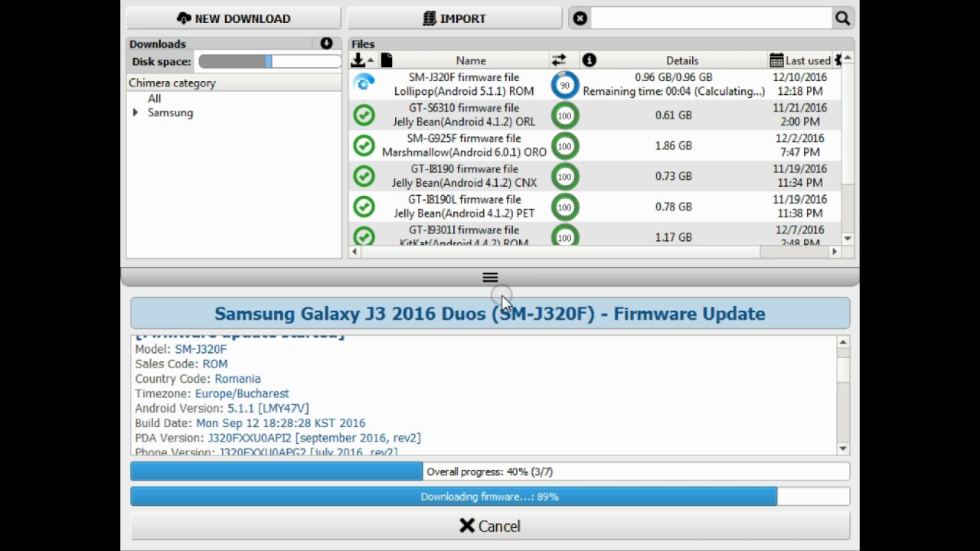Click 100 percent ring for GT-S6310
Viewport: 980px width, 551px height.
[565, 116]
